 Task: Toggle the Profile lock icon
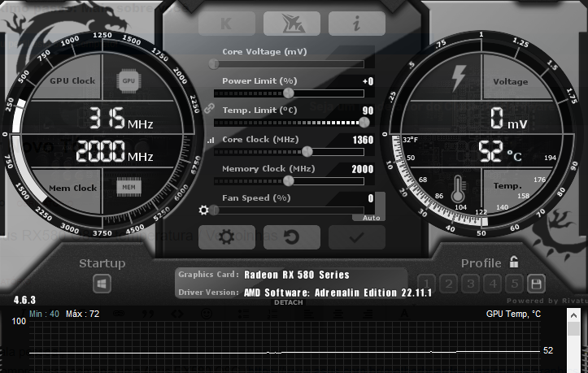tap(514, 262)
